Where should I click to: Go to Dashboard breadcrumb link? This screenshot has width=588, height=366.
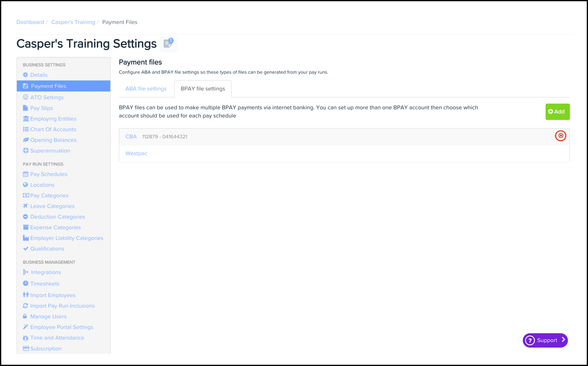(30, 22)
